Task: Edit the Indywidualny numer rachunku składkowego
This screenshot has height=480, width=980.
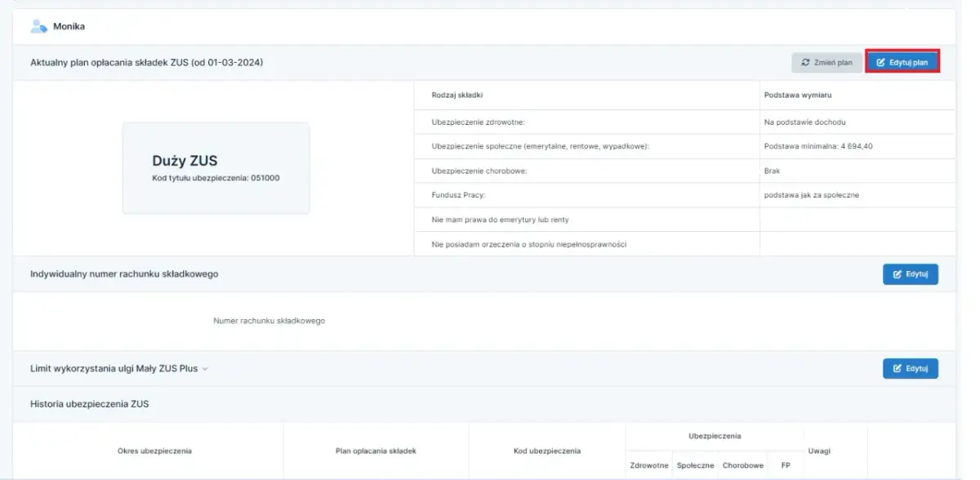Action: point(910,274)
